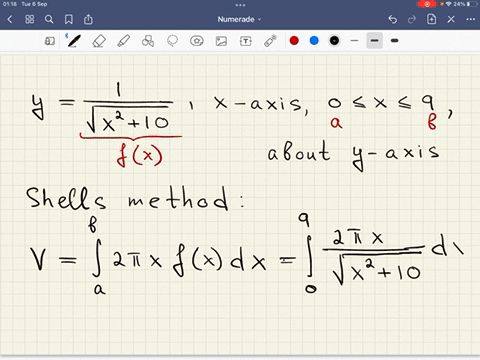Undo the last stroke

pyautogui.click(x=393, y=19)
